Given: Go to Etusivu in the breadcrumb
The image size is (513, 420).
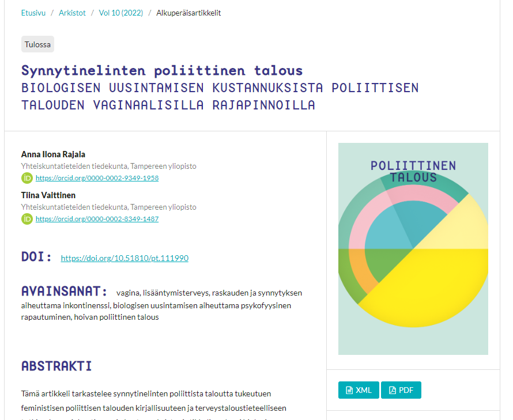Looking at the screenshot, I should click(x=33, y=13).
